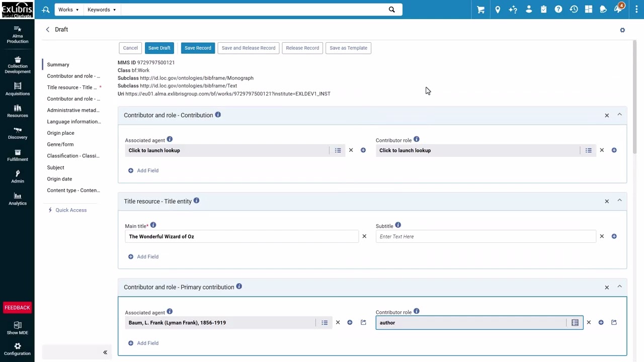This screenshot has height=362, width=644.
Task: Open the Acquisitions sidebar menu
Action: coord(18,89)
